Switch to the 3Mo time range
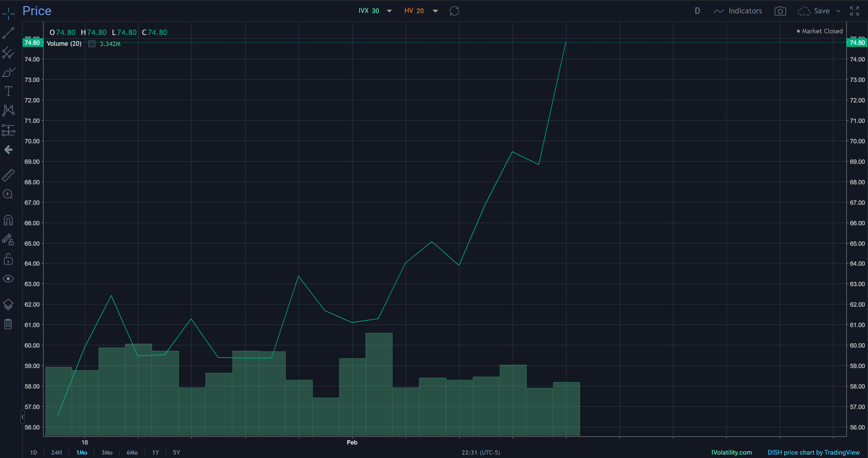This screenshot has height=458, width=868. click(x=107, y=453)
